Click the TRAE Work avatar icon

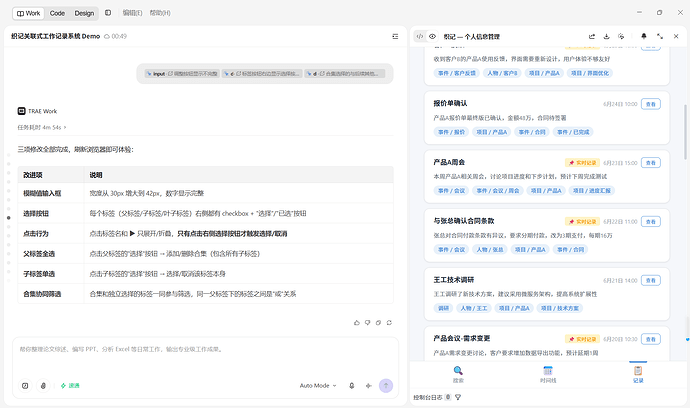click(22, 111)
